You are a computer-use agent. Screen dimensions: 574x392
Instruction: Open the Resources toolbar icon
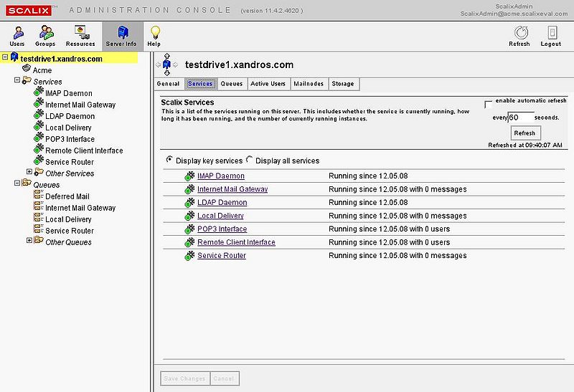(80, 34)
